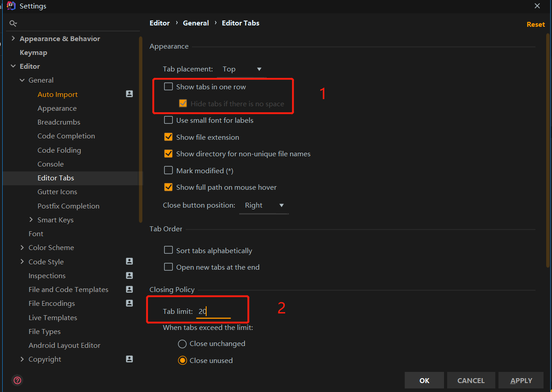The width and height of the screenshot is (552, 392).
Task: Click the IntelliJ logo in the title bar
Action: [x=12, y=6]
